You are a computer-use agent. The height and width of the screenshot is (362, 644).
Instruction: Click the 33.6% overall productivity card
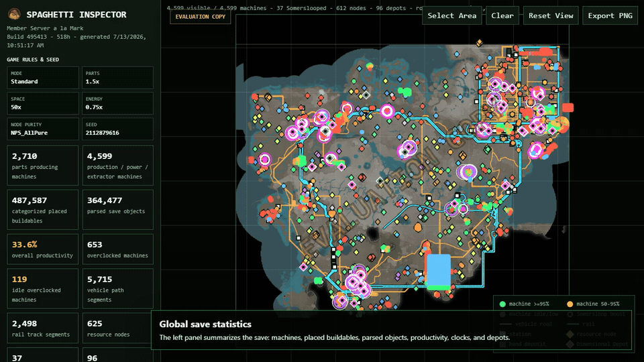coord(43,249)
